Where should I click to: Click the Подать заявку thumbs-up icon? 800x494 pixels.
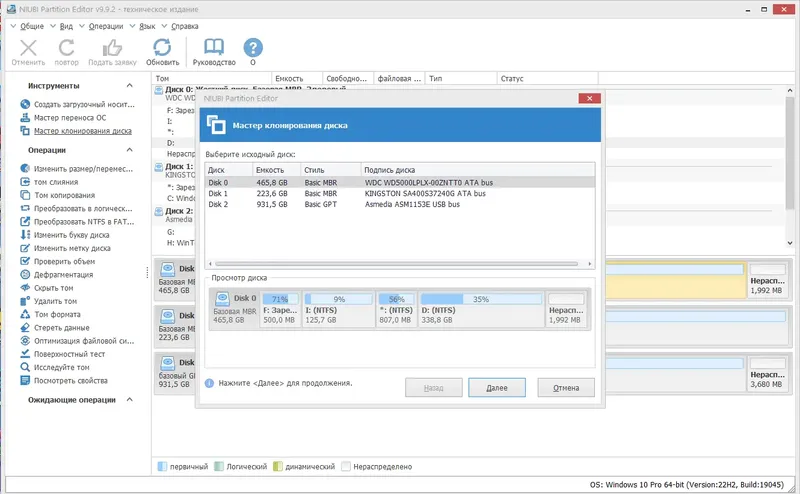(x=112, y=48)
